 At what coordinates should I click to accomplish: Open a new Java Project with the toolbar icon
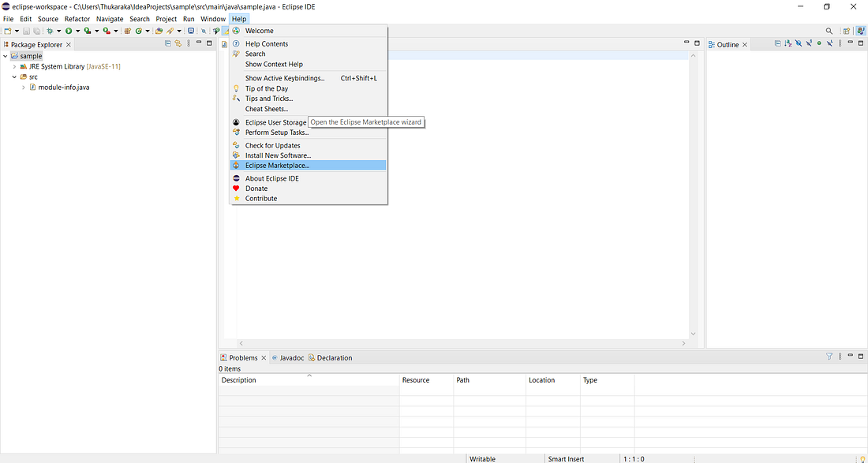coord(128,29)
